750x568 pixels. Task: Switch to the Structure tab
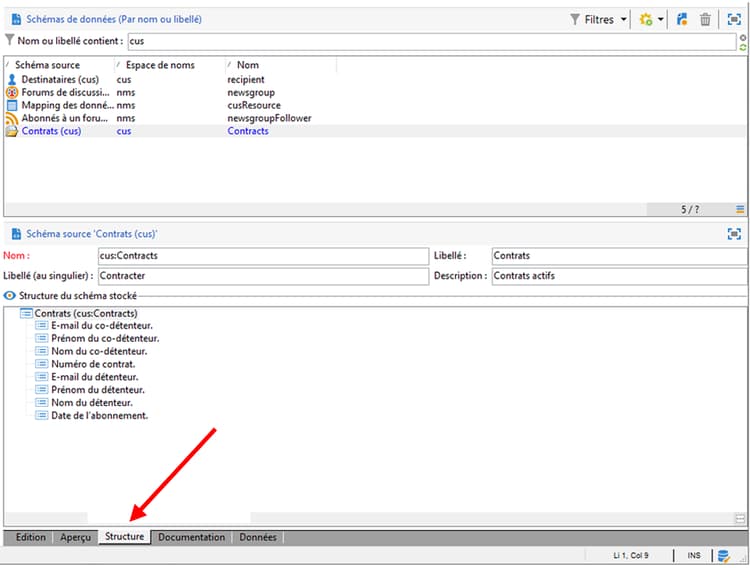[x=125, y=537]
